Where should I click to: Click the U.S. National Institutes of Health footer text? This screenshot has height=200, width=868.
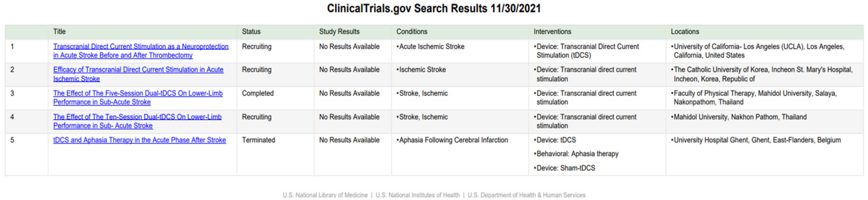tap(418, 195)
